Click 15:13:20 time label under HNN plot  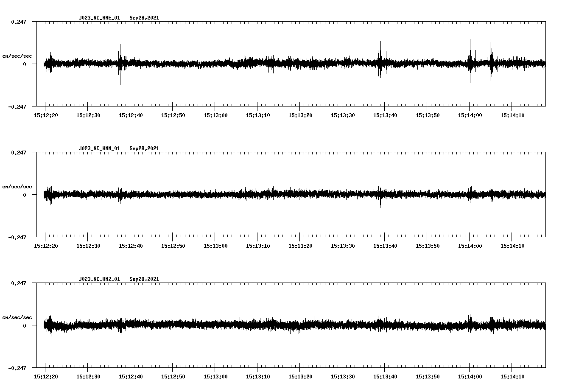coord(300,246)
